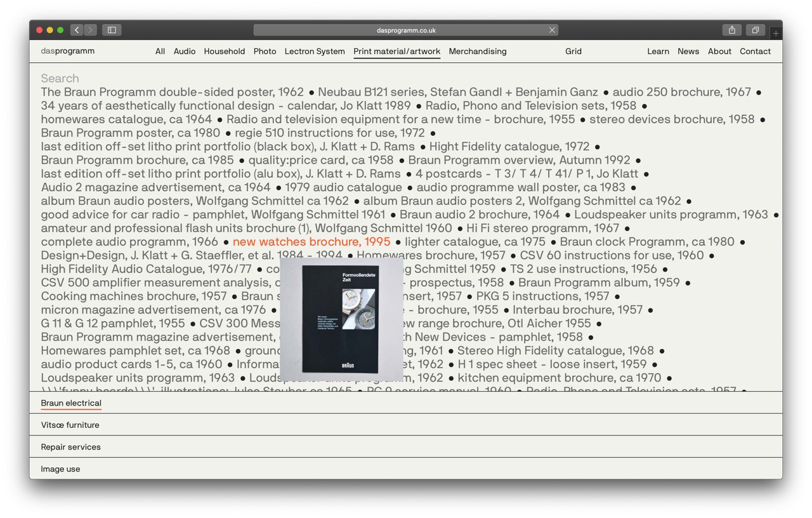Screen dimensions: 812x518
Task: Select the Photo category
Action: pos(265,51)
